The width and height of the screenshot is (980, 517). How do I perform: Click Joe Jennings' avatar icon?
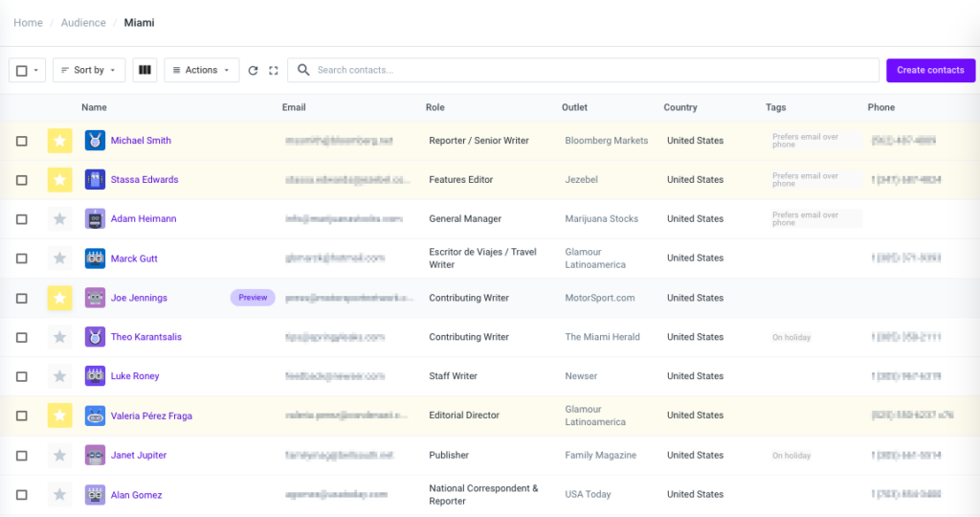click(95, 298)
